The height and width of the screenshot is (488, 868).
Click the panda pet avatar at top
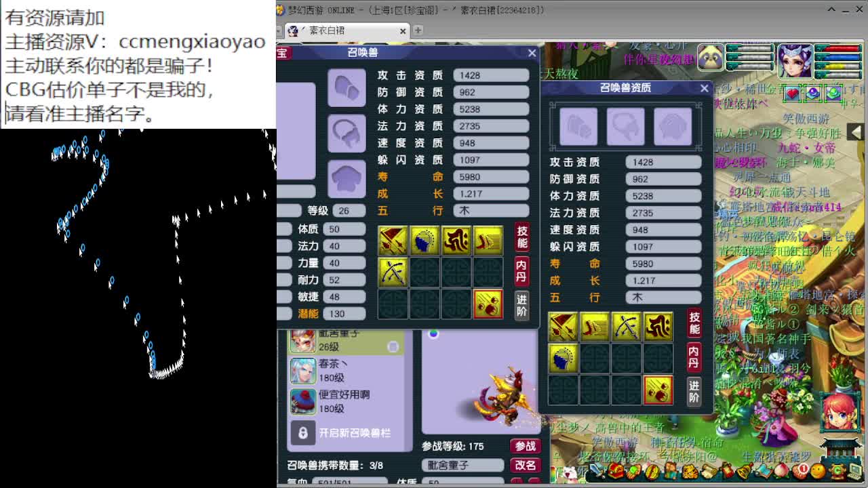pos(710,57)
